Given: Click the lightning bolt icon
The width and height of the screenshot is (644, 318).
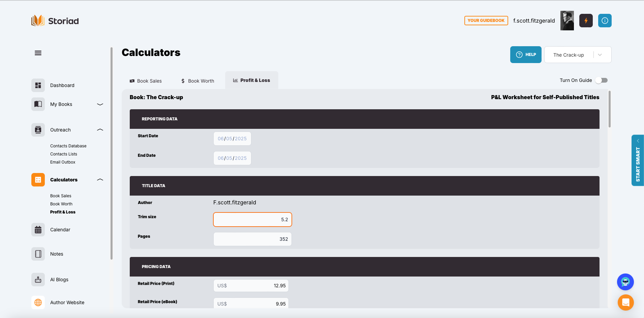Looking at the screenshot, I should pos(586,21).
